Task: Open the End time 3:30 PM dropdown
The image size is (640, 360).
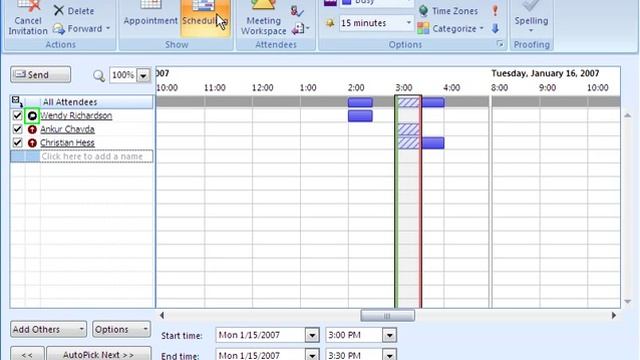Action: click(389, 355)
